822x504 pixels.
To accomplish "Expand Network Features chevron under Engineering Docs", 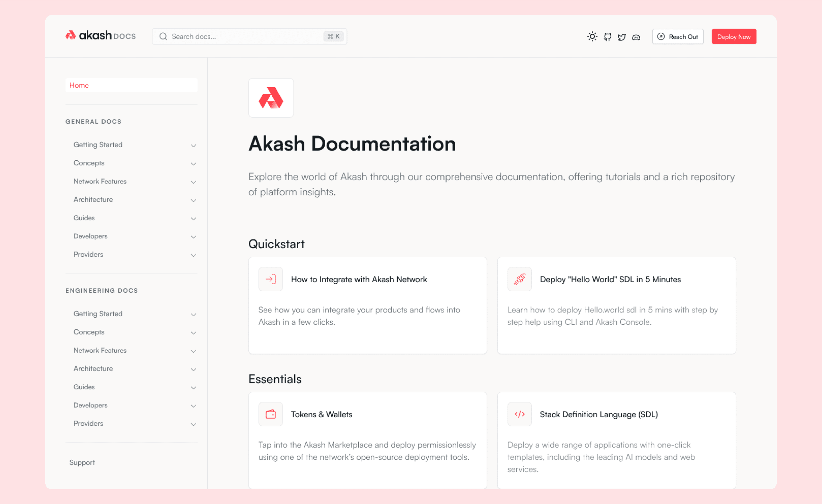I will click(194, 351).
